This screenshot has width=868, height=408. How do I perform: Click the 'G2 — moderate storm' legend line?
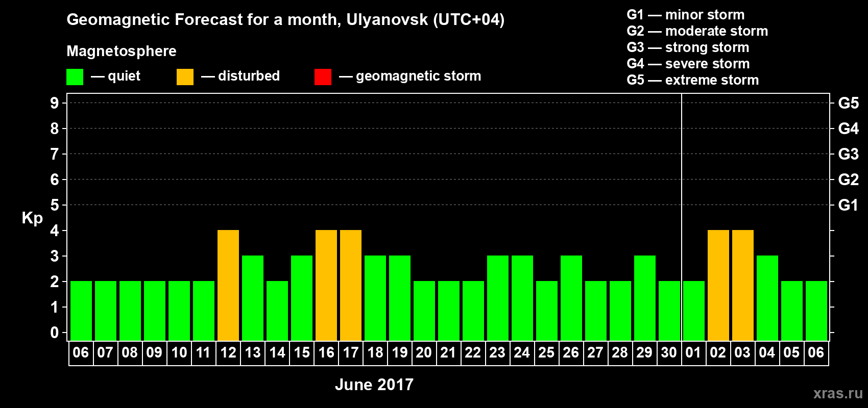coord(697,31)
